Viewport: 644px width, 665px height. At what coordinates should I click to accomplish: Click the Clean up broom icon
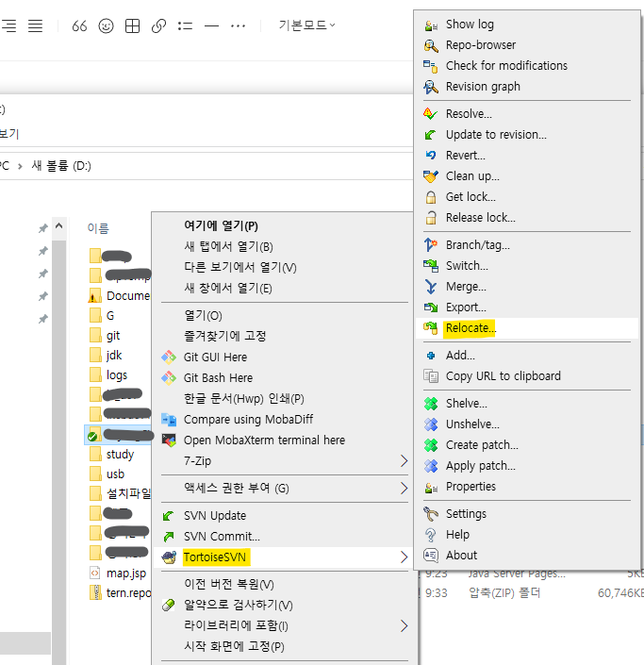tap(431, 176)
